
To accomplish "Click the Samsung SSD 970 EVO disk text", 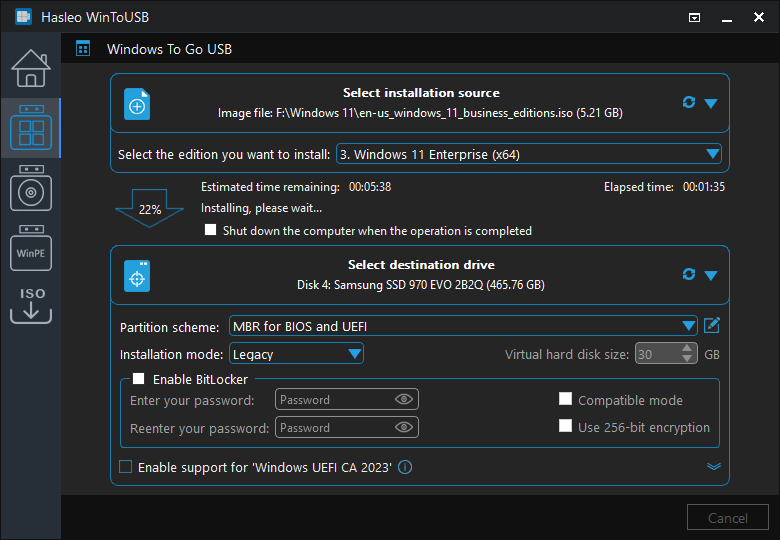I will click(421, 285).
